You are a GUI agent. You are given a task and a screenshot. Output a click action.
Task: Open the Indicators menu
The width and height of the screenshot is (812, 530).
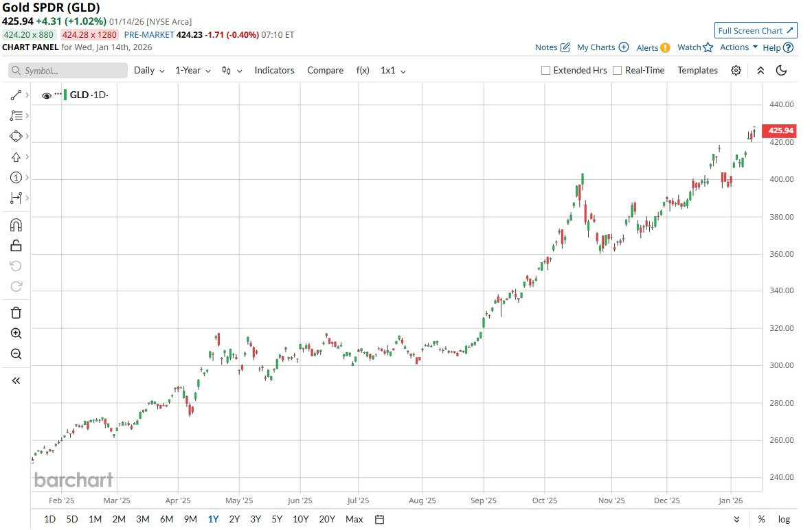pos(274,71)
